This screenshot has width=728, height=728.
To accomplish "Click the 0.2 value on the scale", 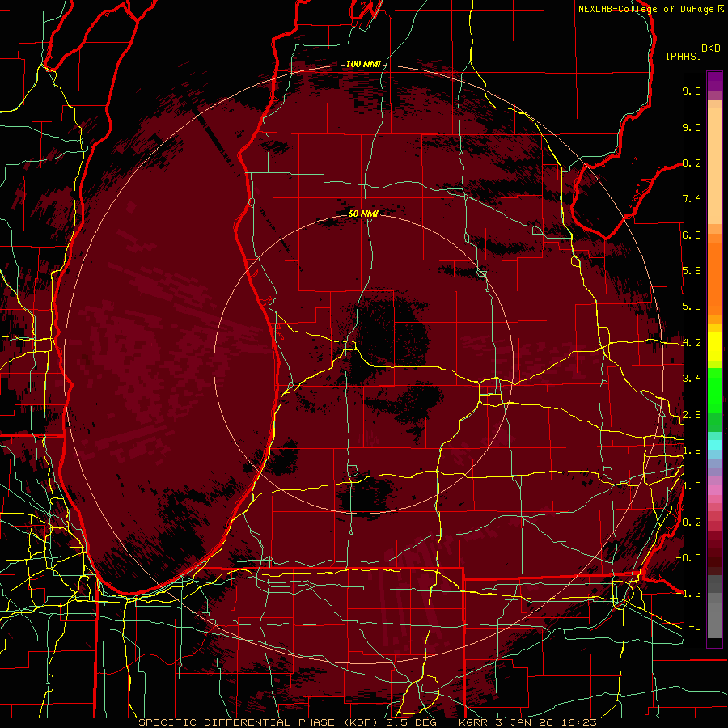I will (x=692, y=523).
